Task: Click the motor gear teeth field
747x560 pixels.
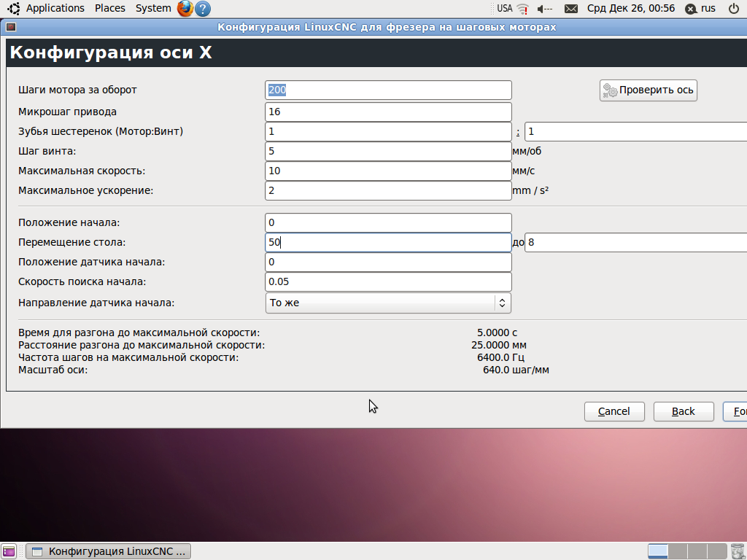Action: (x=388, y=131)
